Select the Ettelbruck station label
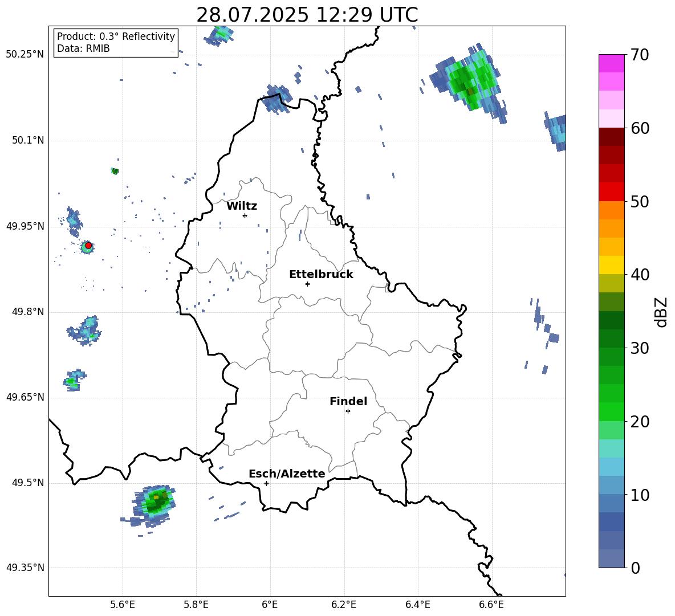The image size is (675, 616). tap(321, 275)
